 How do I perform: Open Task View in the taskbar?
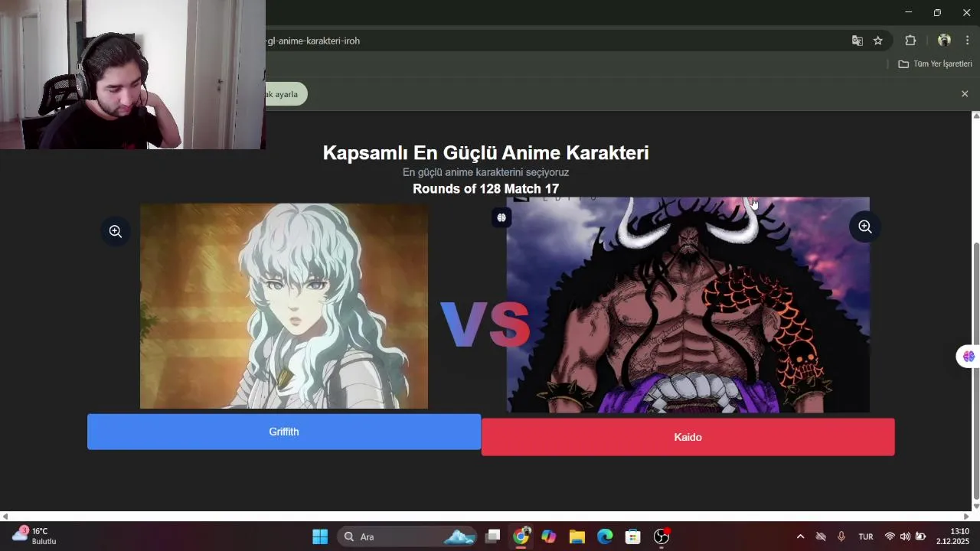click(x=493, y=536)
